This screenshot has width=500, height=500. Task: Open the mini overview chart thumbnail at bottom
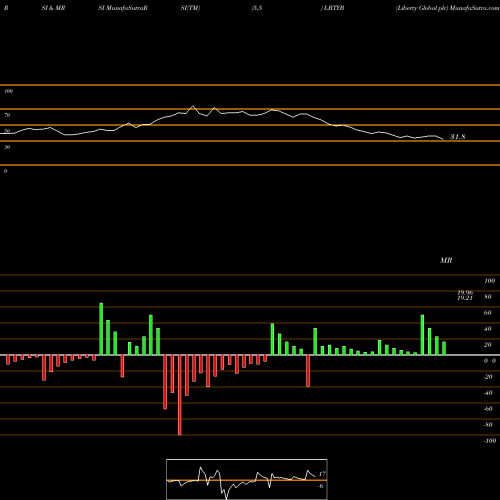point(247,479)
